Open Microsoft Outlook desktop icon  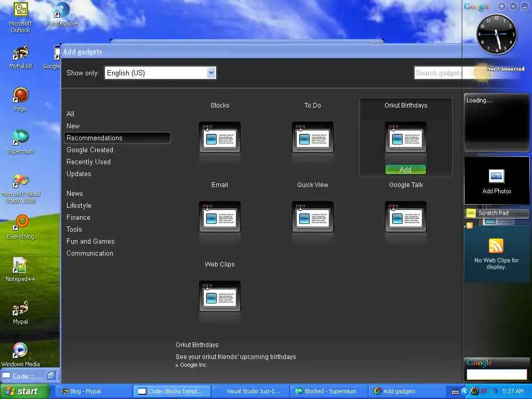(20, 18)
